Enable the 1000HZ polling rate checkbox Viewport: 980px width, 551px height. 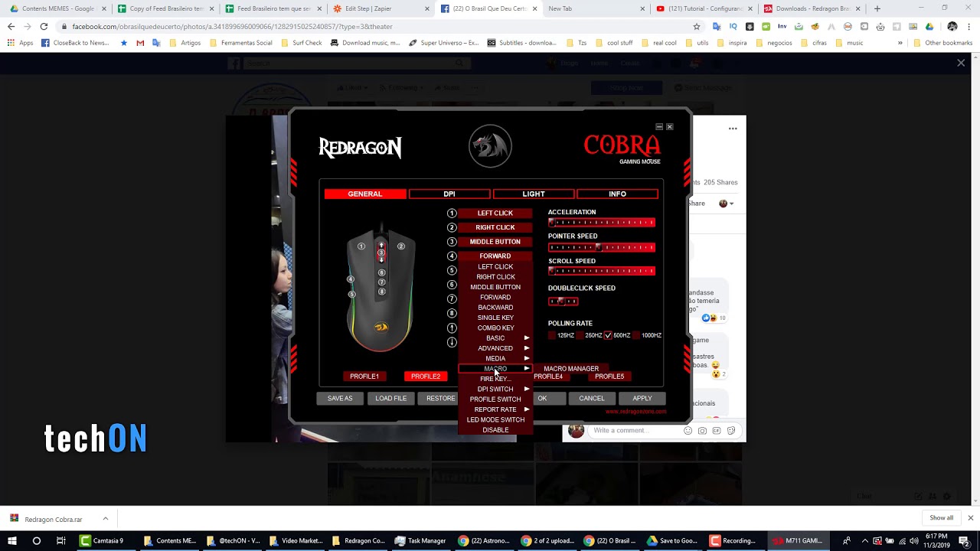[636, 335]
